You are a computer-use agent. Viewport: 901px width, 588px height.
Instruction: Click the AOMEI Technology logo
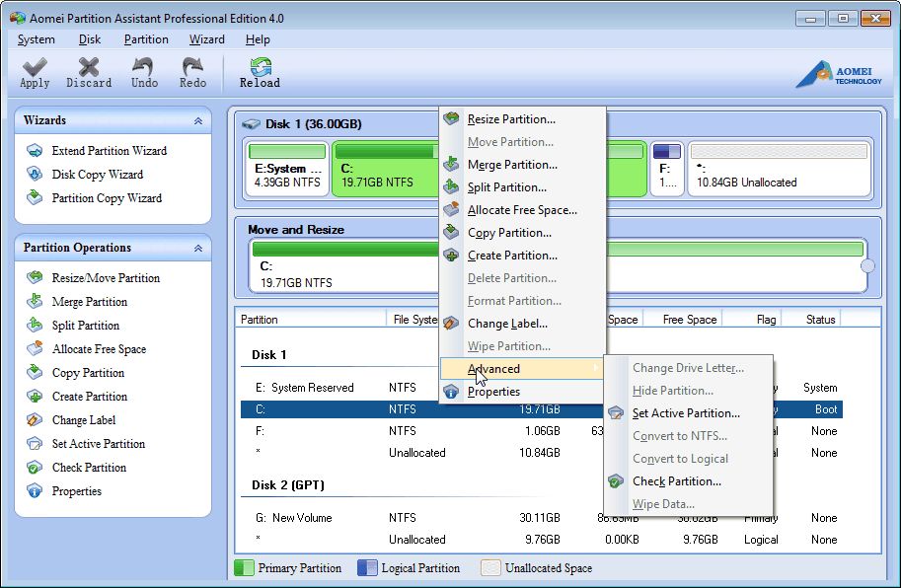click(x=839, y=74)
